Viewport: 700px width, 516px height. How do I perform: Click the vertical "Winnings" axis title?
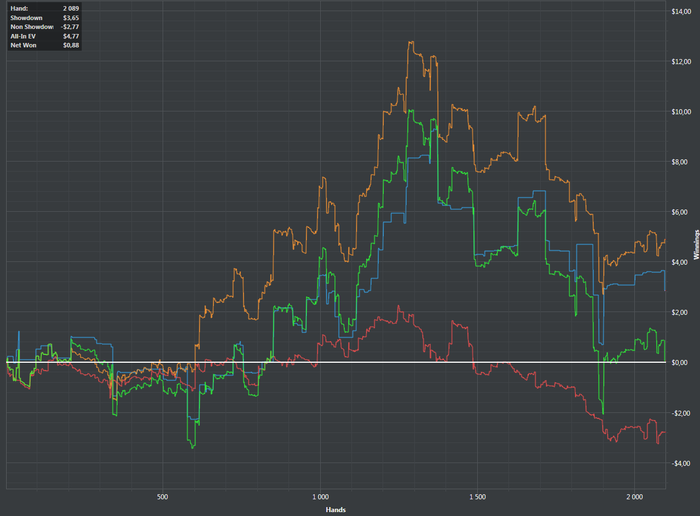696,245
